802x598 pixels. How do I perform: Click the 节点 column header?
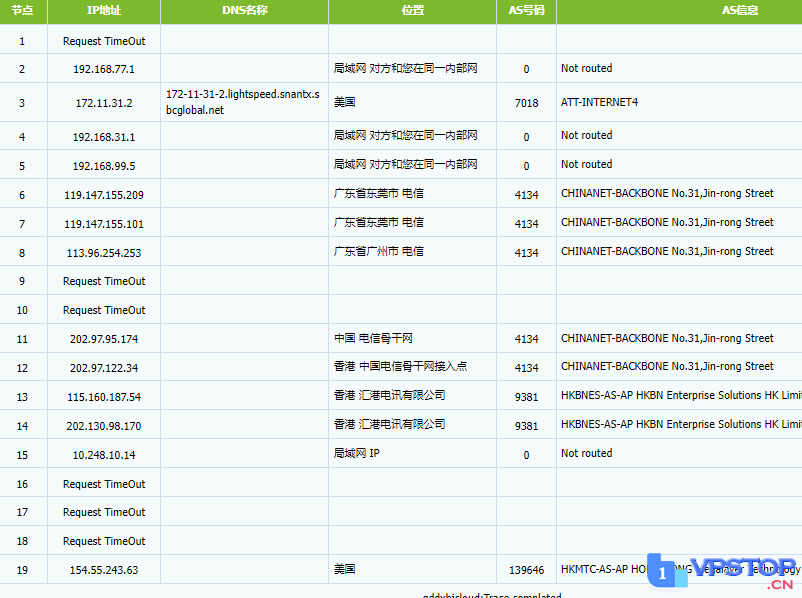pyautogui.click(x=23, y=10)
